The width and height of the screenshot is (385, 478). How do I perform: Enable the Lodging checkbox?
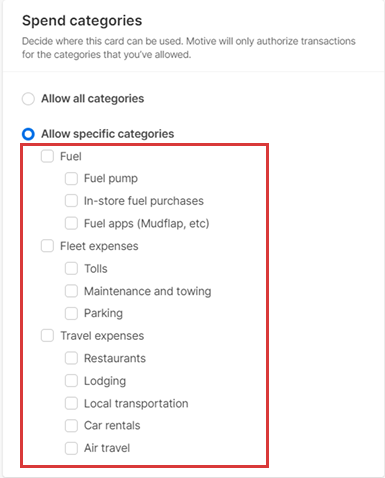click(x=71, y=381)
